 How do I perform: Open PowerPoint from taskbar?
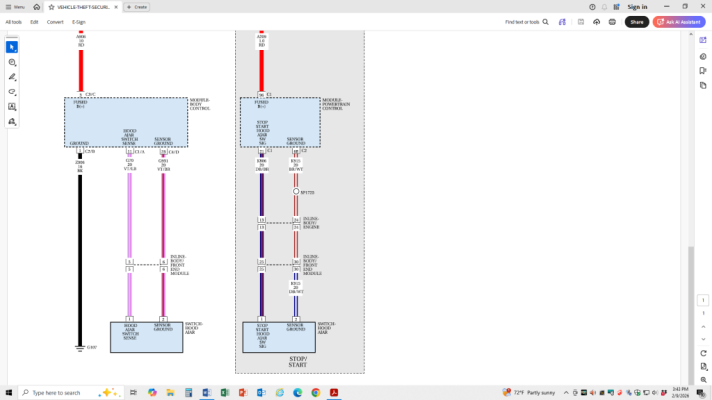pos(243,392)
